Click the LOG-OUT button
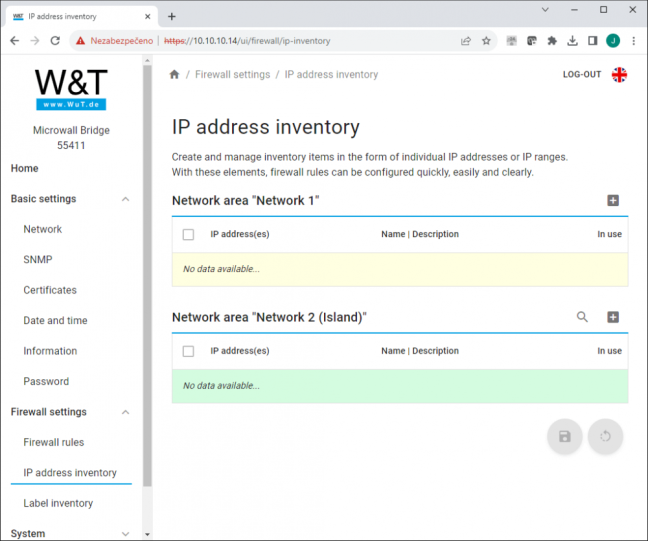 point(582,74)
